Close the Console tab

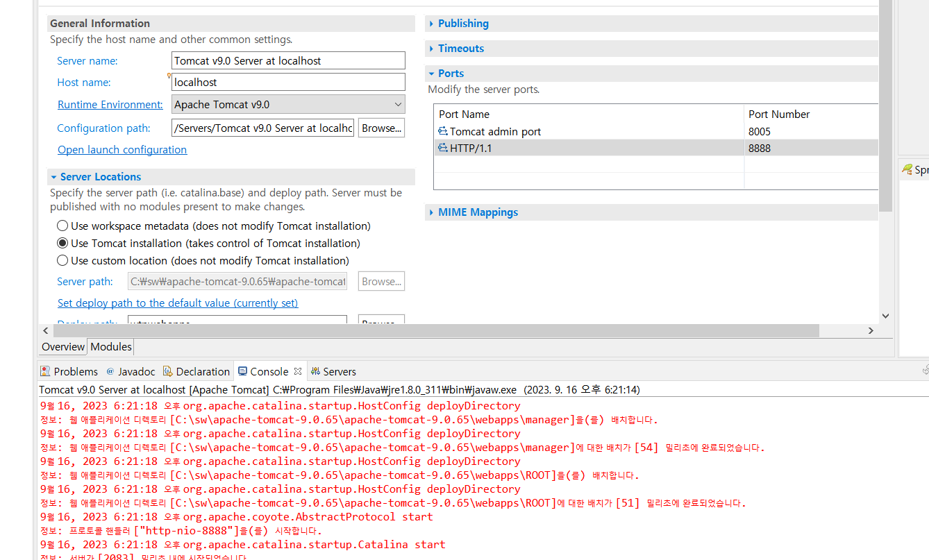pyautogui.click(x=298, y=371)
